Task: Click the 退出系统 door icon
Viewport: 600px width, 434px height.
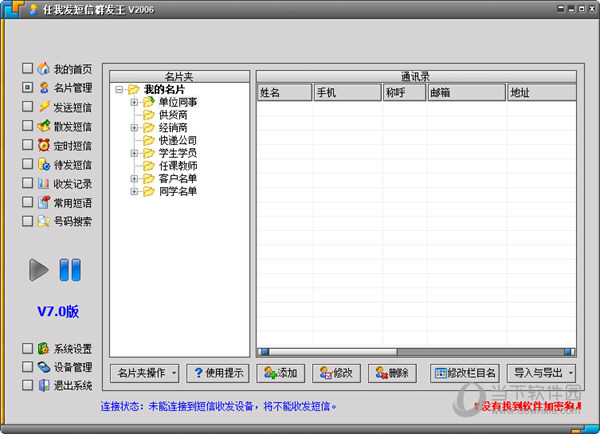Action: tap(44, 385)
